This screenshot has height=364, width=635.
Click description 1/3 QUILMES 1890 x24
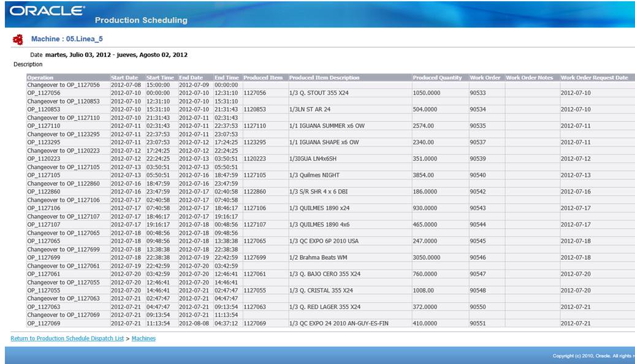pyautogui.click(x=319, y=208)
